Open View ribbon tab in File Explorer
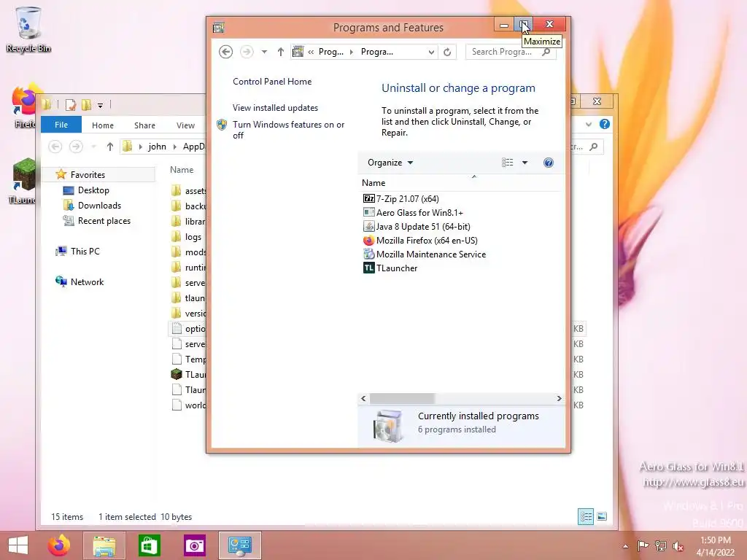The height and width of the screenshot is (560, 747). click(x=185, y=125)
